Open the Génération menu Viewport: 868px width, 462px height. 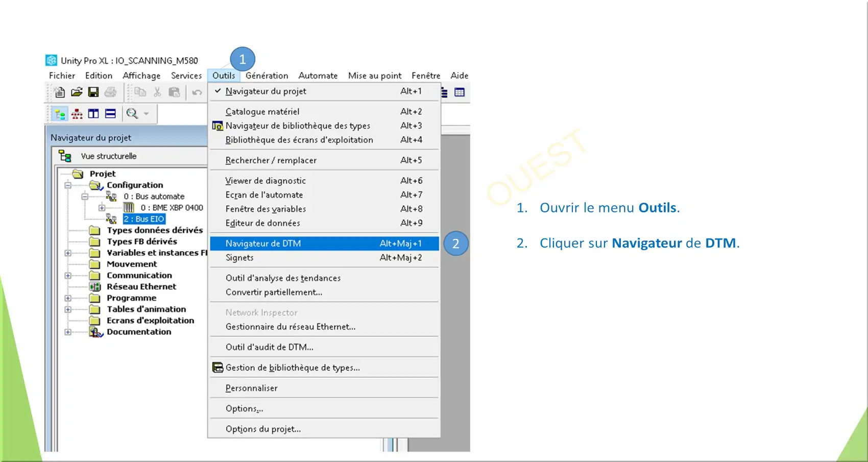tap(267, 76)
